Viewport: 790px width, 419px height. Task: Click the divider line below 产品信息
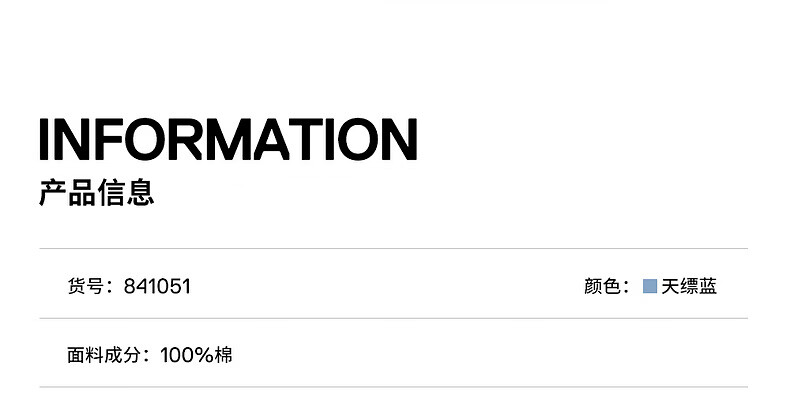pyautogui.click(x=393, y=248)
